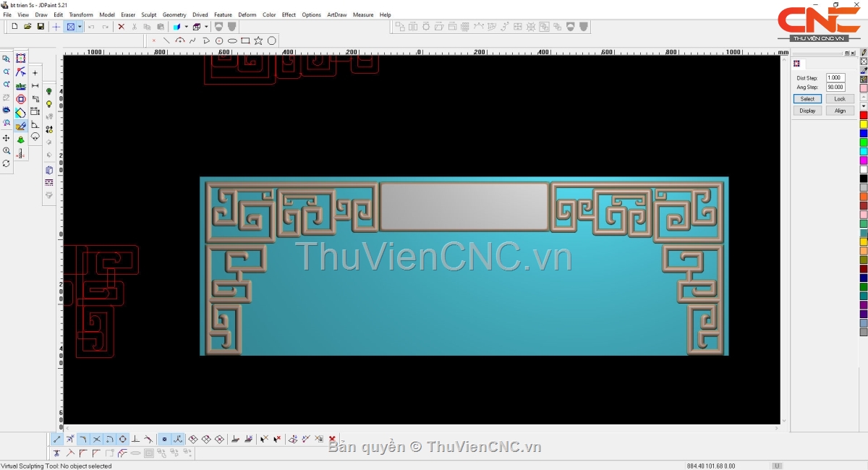Select the ellipse drawing tool
The width and height of the screenshot is (868, 470).
click(232, 40)
